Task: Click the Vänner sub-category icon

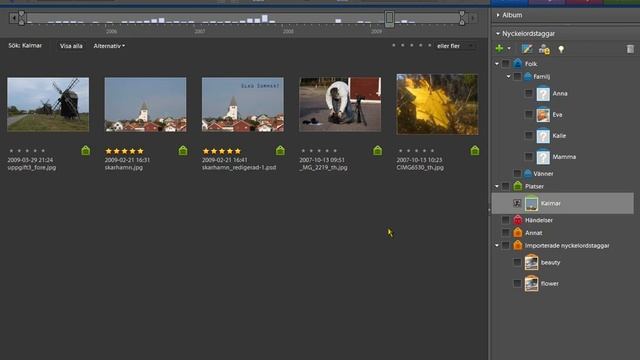Action: click(528, 173)
